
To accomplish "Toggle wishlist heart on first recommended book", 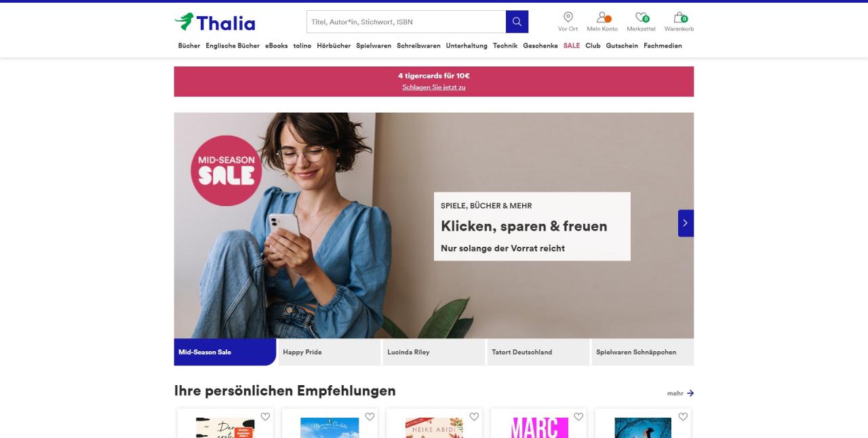I will point(265,416).
